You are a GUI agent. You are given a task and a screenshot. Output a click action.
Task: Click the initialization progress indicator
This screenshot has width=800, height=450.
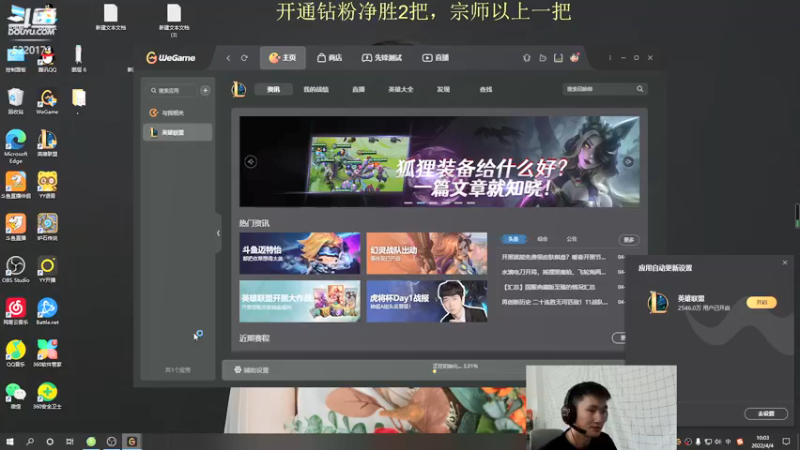[x=455, y=367]
